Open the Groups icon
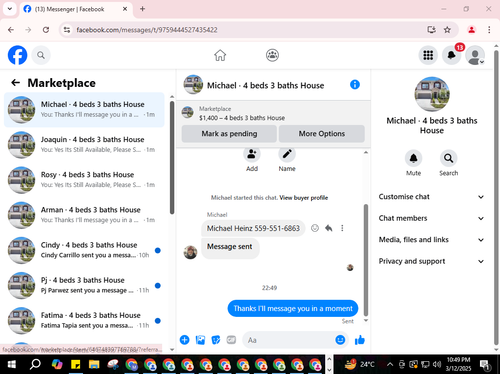 tap(272, 55)
